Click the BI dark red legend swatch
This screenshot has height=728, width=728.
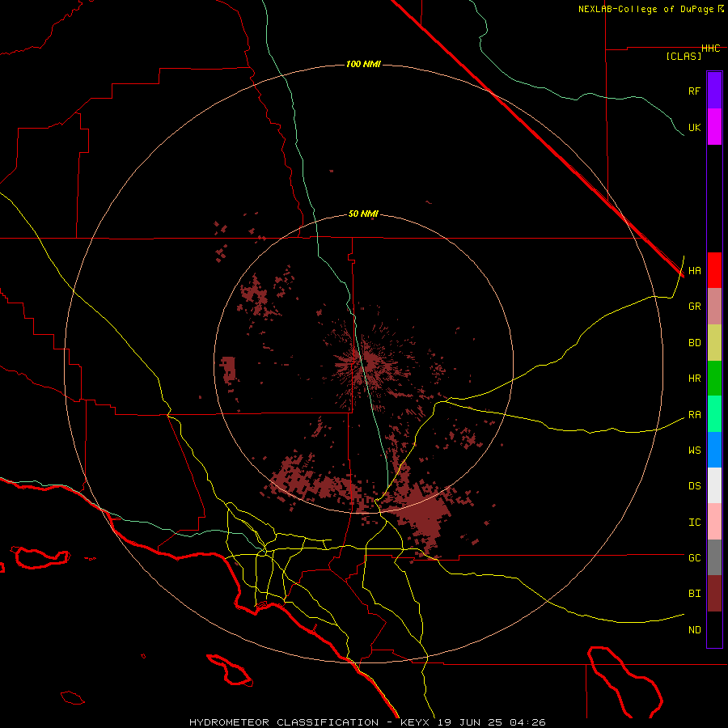pyautogui.click(x=714, y=594)
